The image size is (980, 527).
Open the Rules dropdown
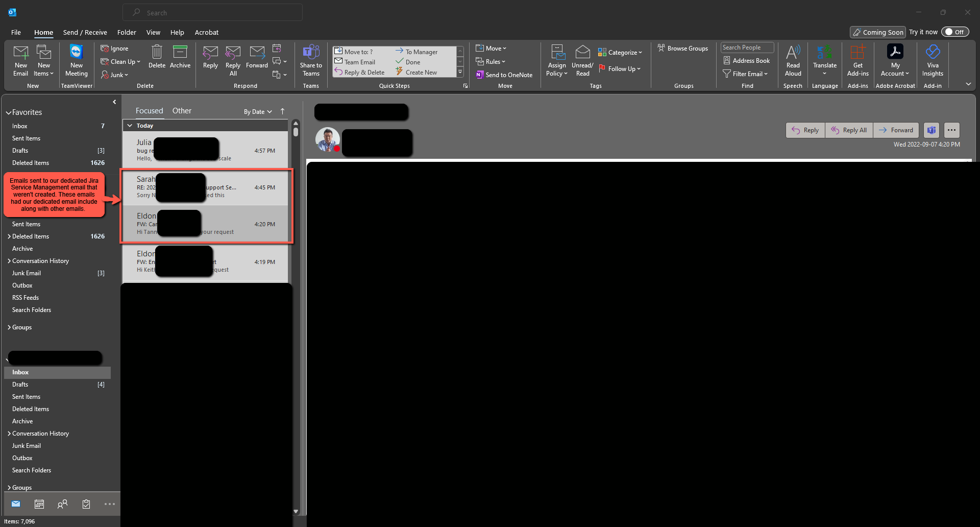(491, 62)
